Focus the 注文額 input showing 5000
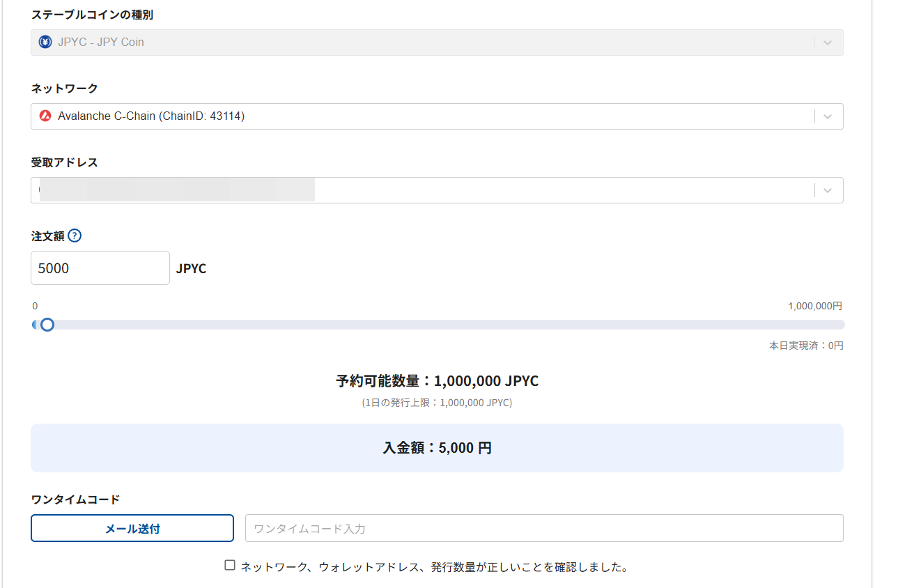The image size is (914, 588). 100,268
